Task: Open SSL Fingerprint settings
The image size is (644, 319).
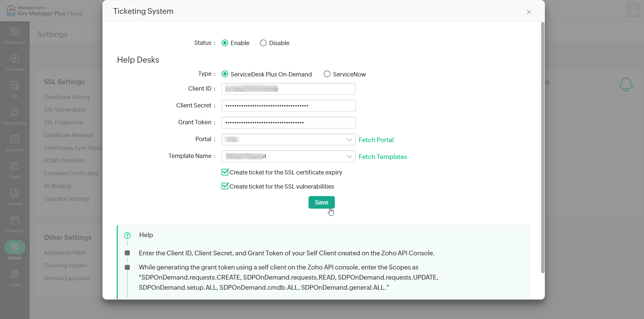Action: click(63, 122)
